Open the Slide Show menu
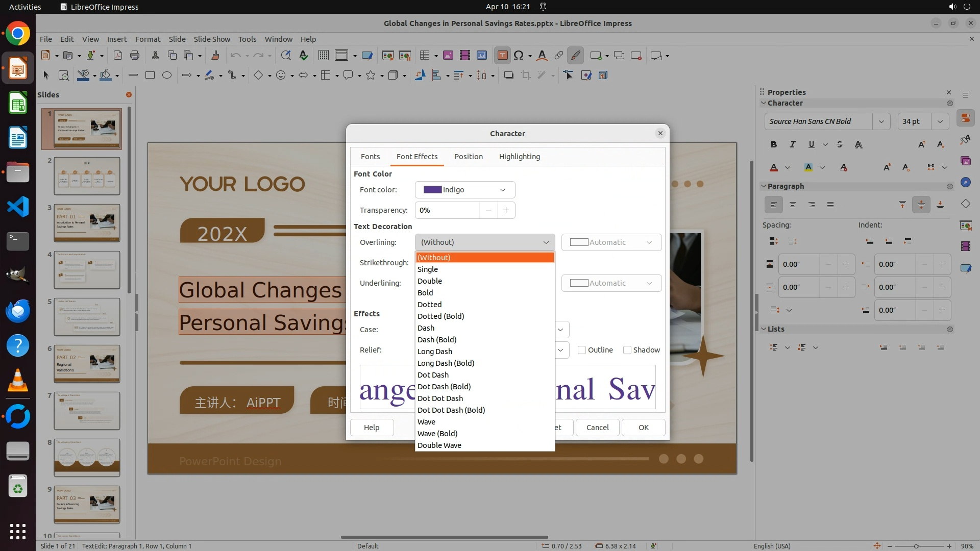 (x=211, y=39)
